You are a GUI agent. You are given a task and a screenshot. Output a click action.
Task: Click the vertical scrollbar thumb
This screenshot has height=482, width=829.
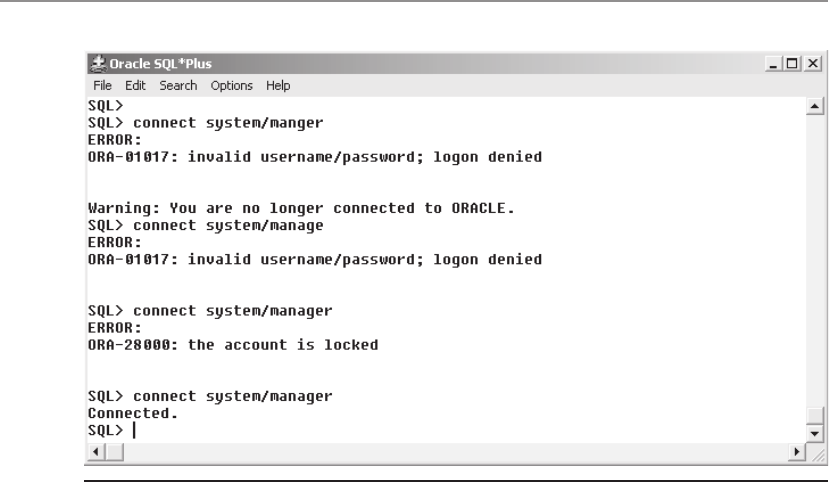[815, 415]
